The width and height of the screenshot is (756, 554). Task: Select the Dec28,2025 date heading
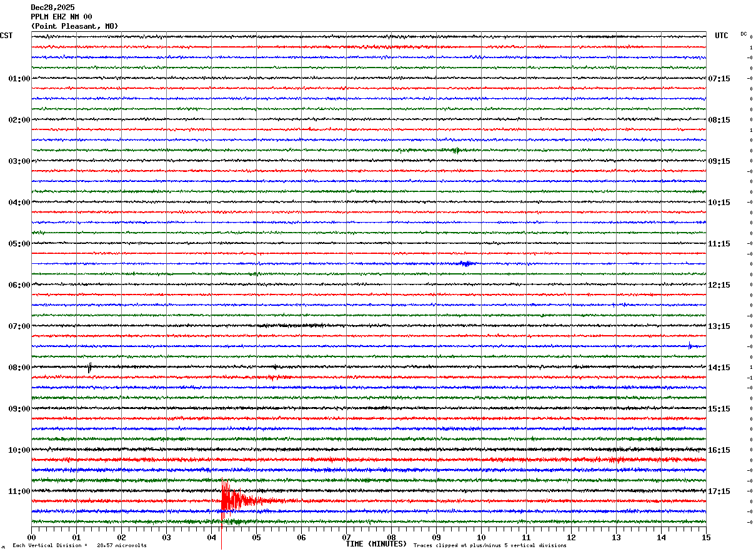click(x=52, y=8)
